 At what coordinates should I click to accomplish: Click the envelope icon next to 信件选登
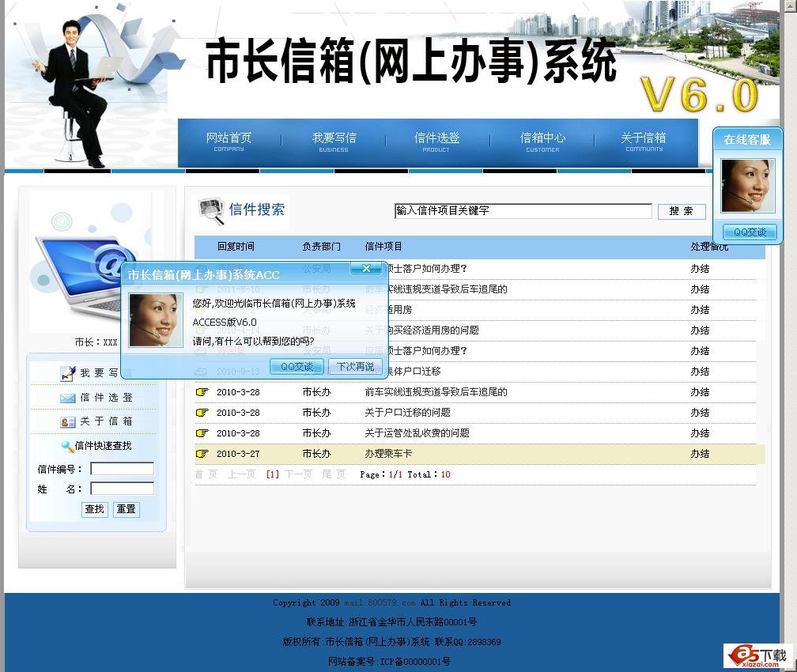coord(68,398)
